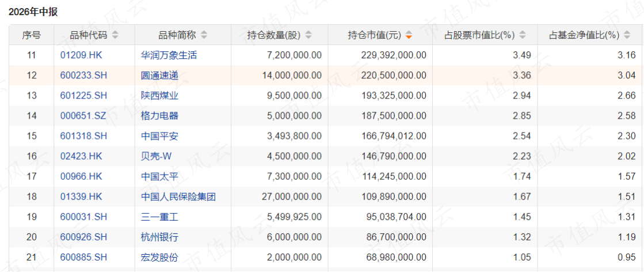Select market value 68,980,000.00
The height and width of the screenshot is (272, 644).
click(396, 257)
